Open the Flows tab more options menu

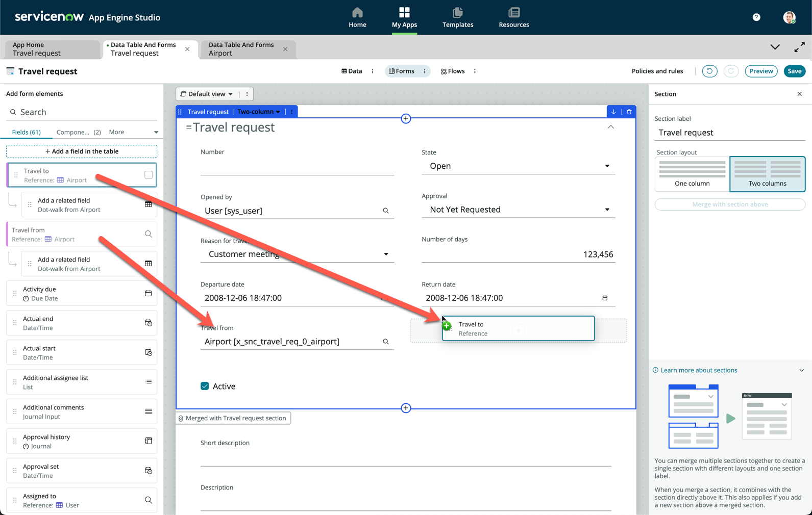475,71
